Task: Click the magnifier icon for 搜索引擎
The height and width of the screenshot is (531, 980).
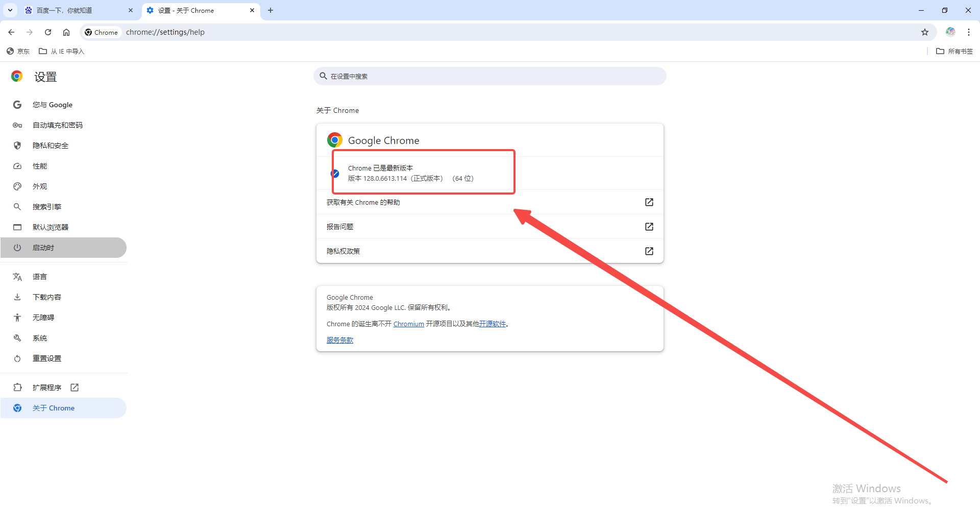Action: click(x=17, y=207)
